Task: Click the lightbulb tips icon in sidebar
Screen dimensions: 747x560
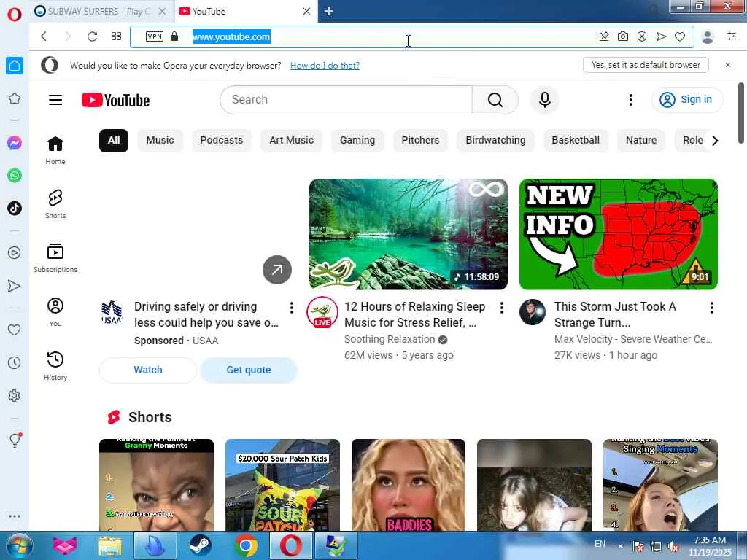Action: [15, 440]
